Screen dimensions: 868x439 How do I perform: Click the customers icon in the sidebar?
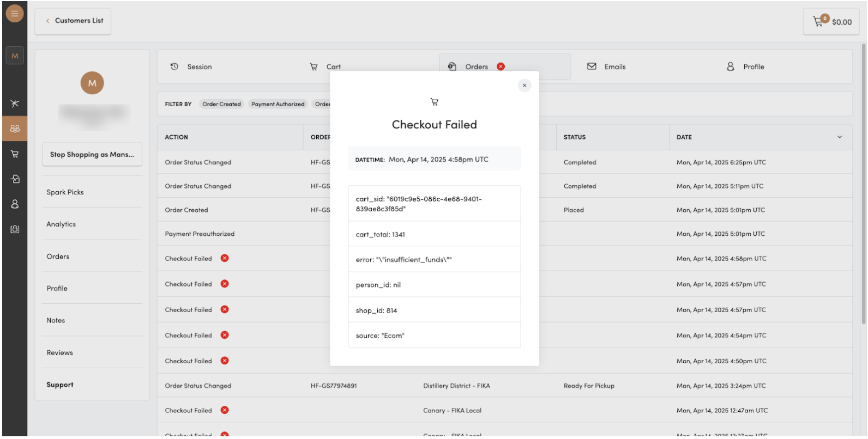click(x=15, y=129)
